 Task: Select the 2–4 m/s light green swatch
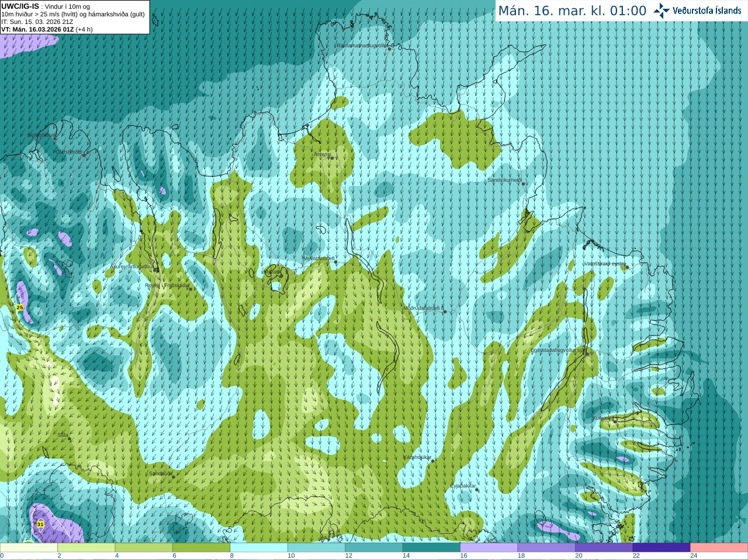click(86, 548)
